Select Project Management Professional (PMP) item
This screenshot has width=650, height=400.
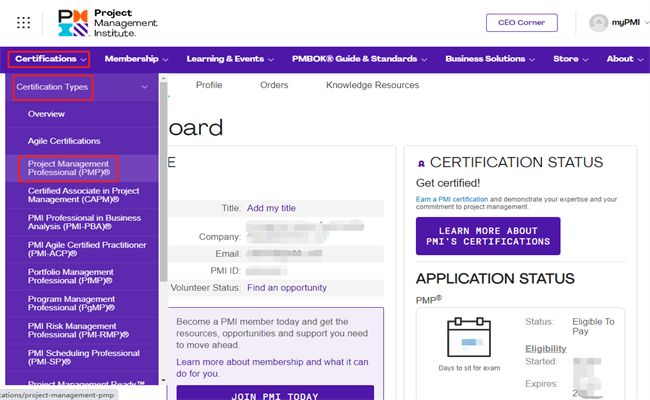[68, 167]
